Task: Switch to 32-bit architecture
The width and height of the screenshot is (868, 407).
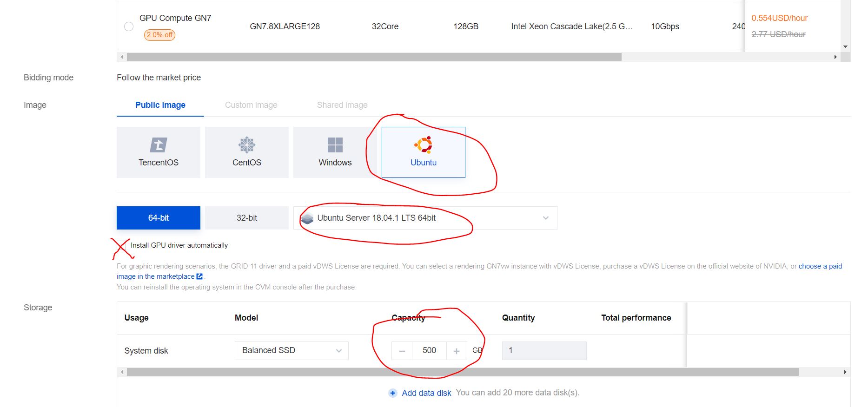Action: (246, 218)
